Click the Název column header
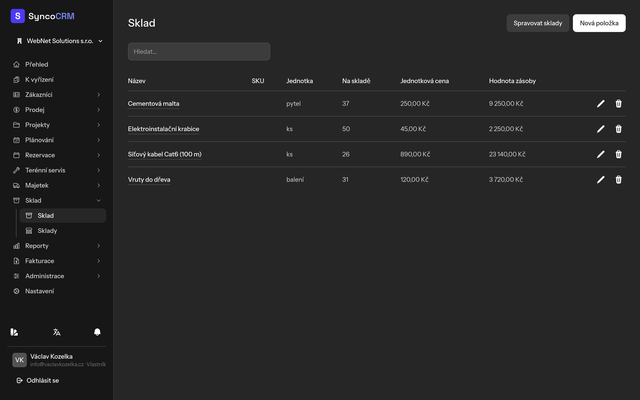Image resolution: width=640 pixels, height=400 pixels. [137, 81]
